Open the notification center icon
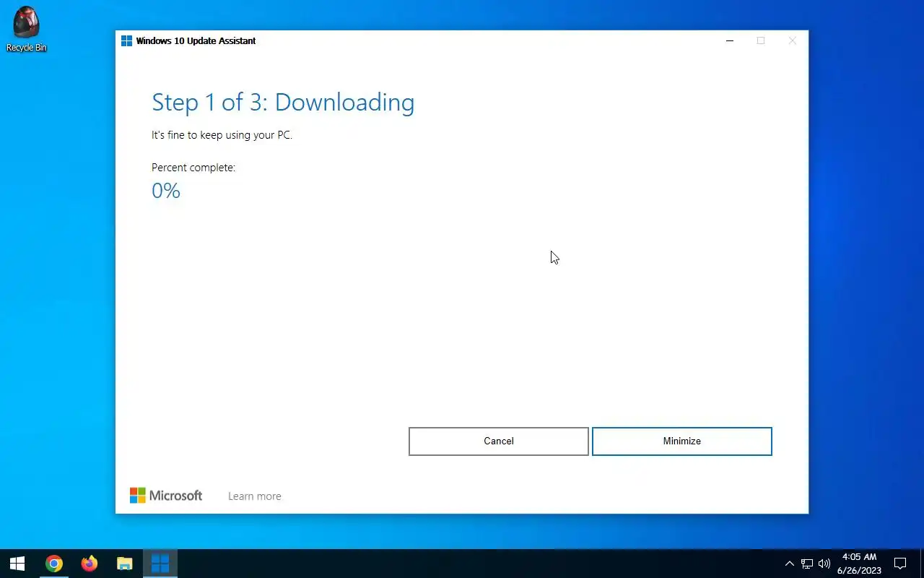 coord(900,564)
